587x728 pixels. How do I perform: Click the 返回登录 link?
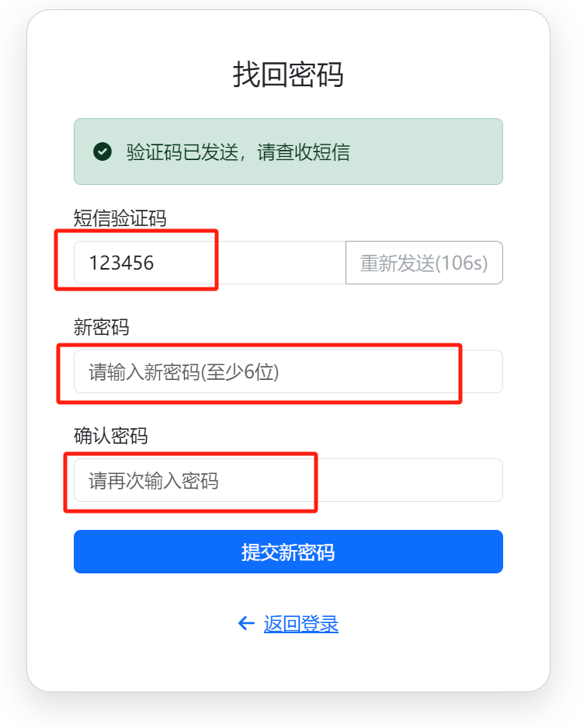point(301,624)
